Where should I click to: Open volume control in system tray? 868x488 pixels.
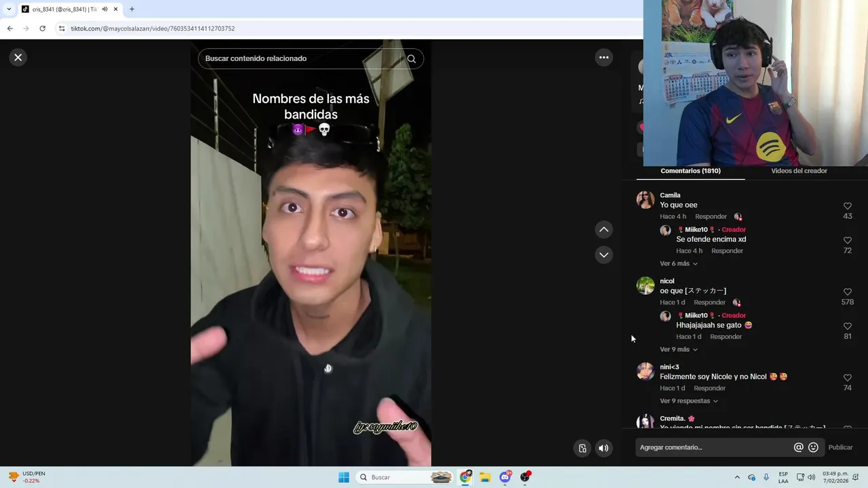pyautogui.click(x=811, y=477)
